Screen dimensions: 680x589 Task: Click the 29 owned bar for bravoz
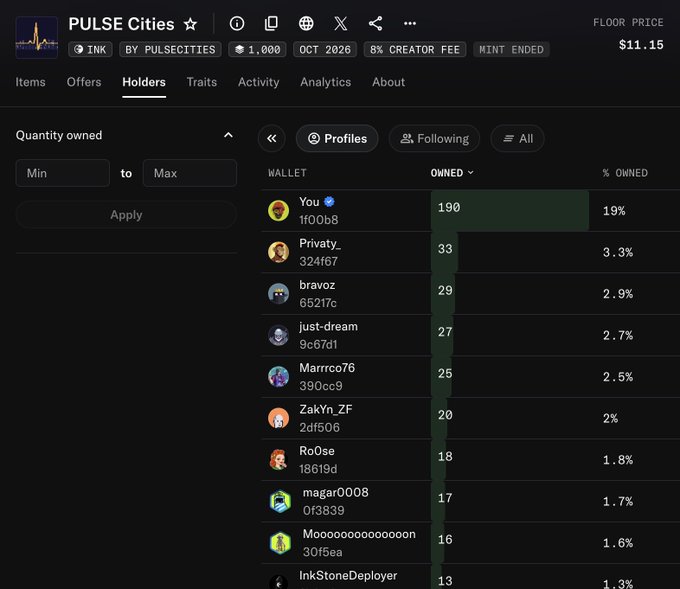(x=443, y=294)
